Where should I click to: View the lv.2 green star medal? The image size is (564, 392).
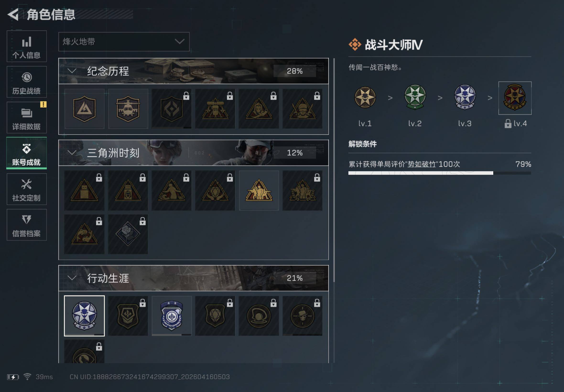coord(415,98)
